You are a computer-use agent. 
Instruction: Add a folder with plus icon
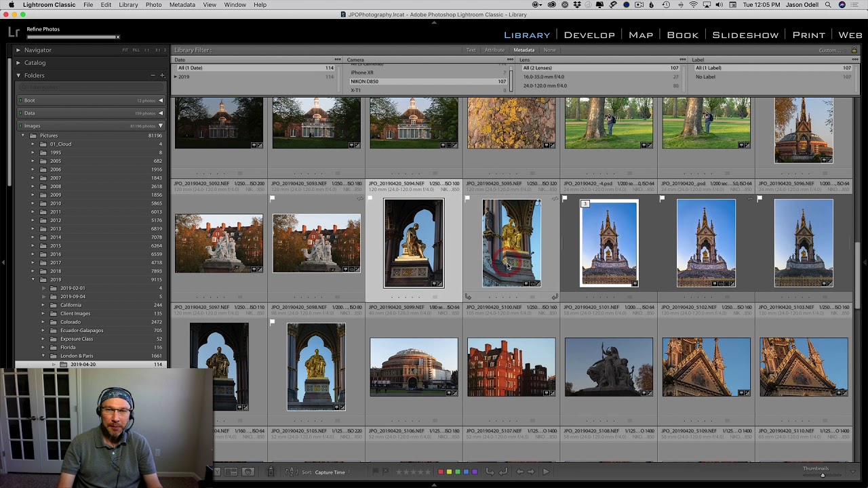click(x=162, y=75)
